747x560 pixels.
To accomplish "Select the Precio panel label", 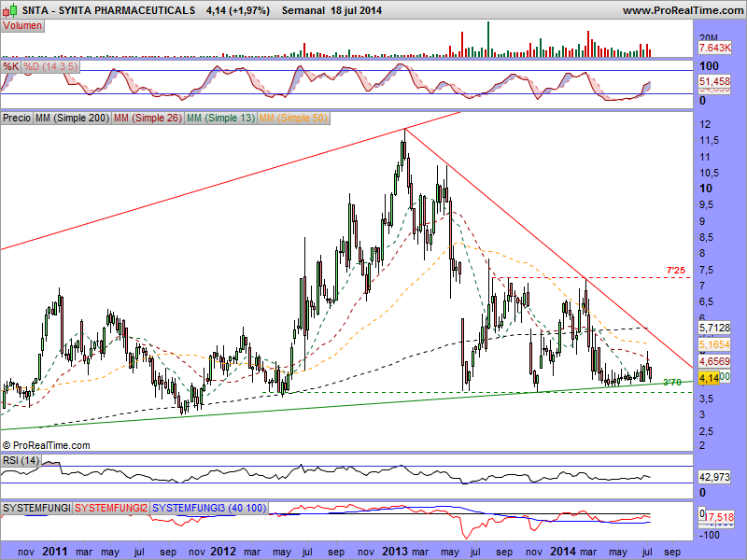I will pyautogui.click(x=17, y=118).
